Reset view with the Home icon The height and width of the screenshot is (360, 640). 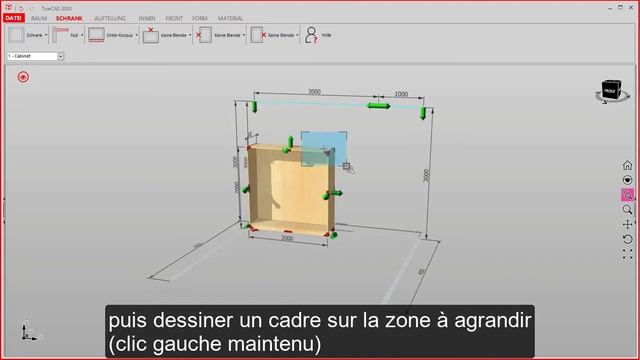click(x=627, y=165)
